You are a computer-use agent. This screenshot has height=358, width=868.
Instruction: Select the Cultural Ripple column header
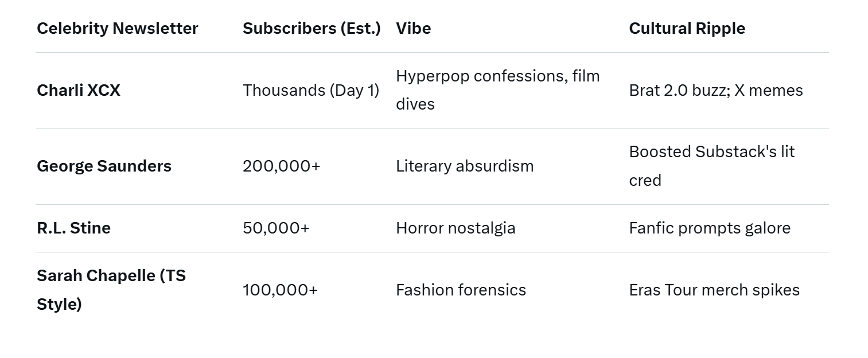pos(687,28)
